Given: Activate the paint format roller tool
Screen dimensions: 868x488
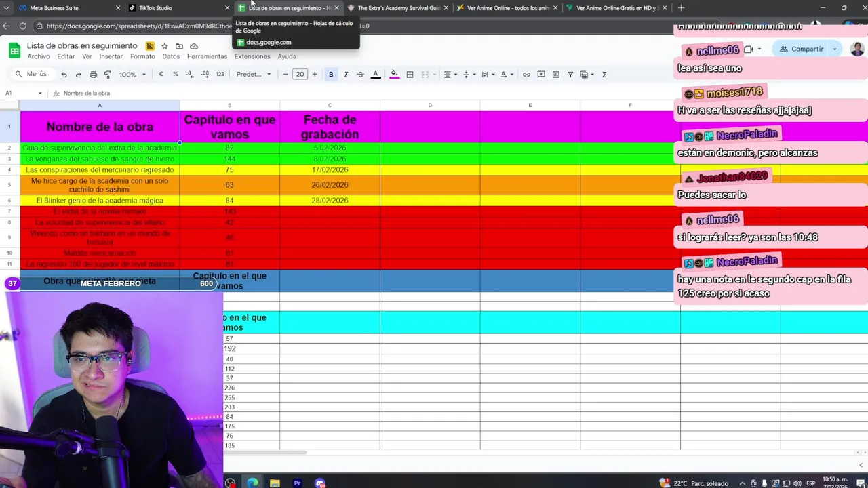Looking at the screenshot, I should tap(108, 75).
